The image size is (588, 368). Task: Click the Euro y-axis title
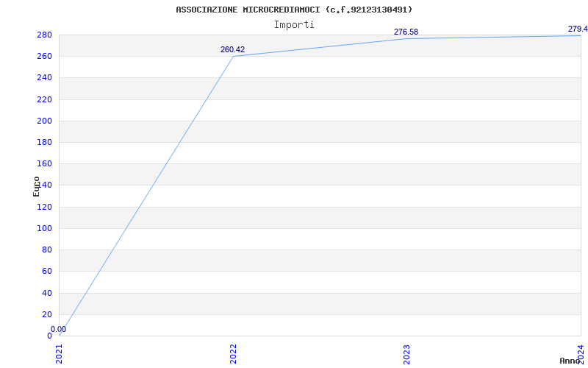36,187
